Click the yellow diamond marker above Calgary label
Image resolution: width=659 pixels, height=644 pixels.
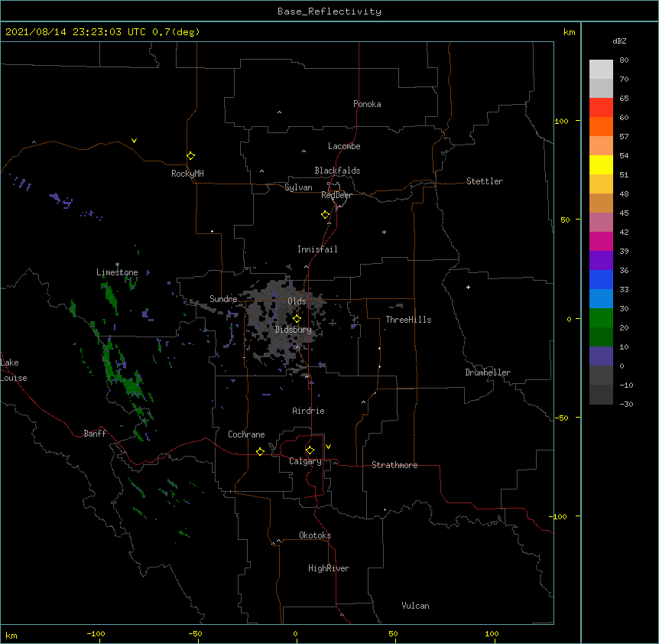coord(310,450)
